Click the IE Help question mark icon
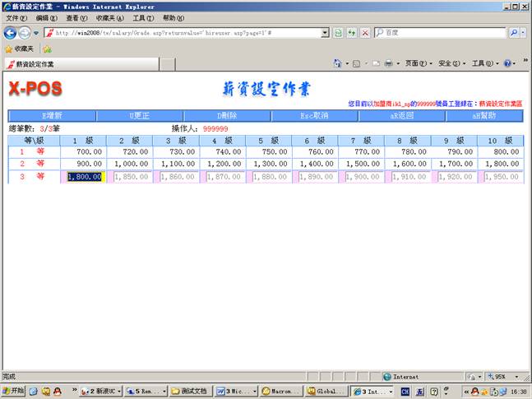This screenshot has width=532, height=399. tap(508, 63)
